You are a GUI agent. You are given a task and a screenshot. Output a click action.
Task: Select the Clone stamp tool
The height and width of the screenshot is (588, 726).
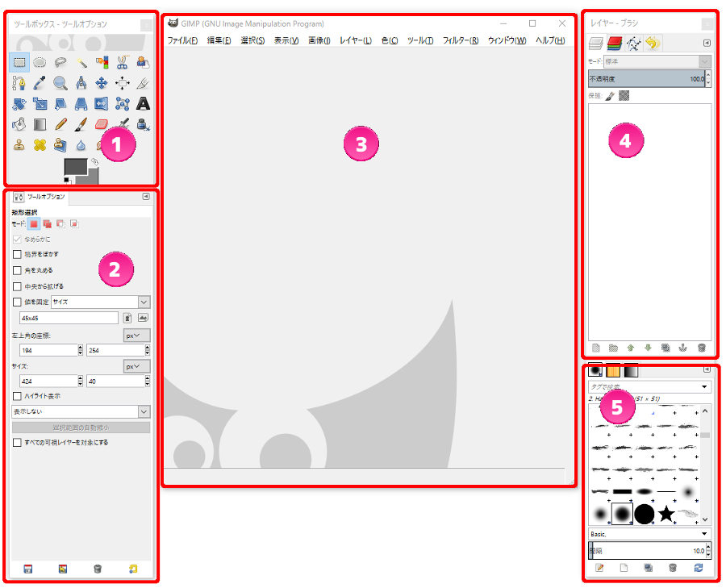pyautogui.click(x=19, y=145)
